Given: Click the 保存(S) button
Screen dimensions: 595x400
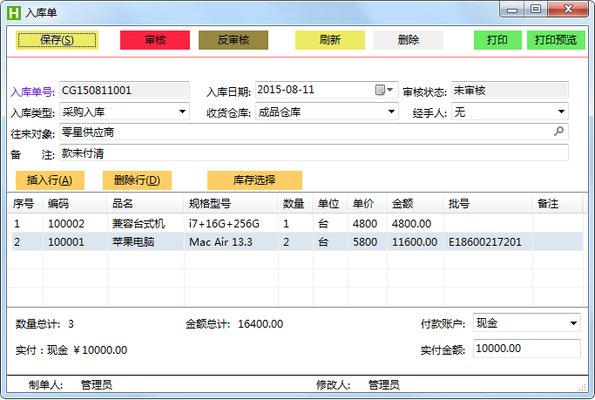Looking at the screenshot, I should [57, 40].
